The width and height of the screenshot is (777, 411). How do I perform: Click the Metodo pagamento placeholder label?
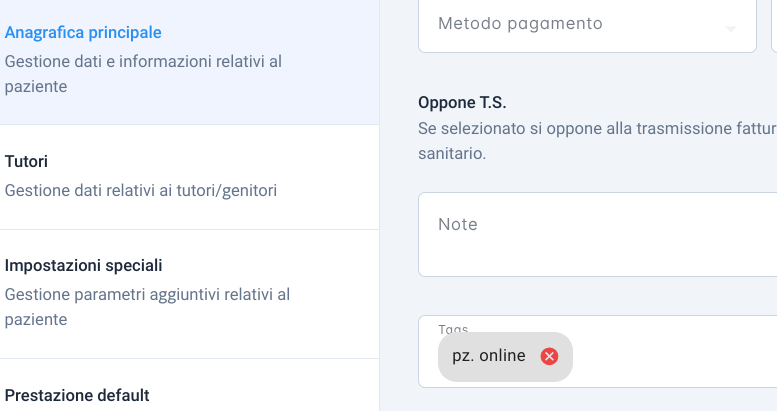click(520, 24)
